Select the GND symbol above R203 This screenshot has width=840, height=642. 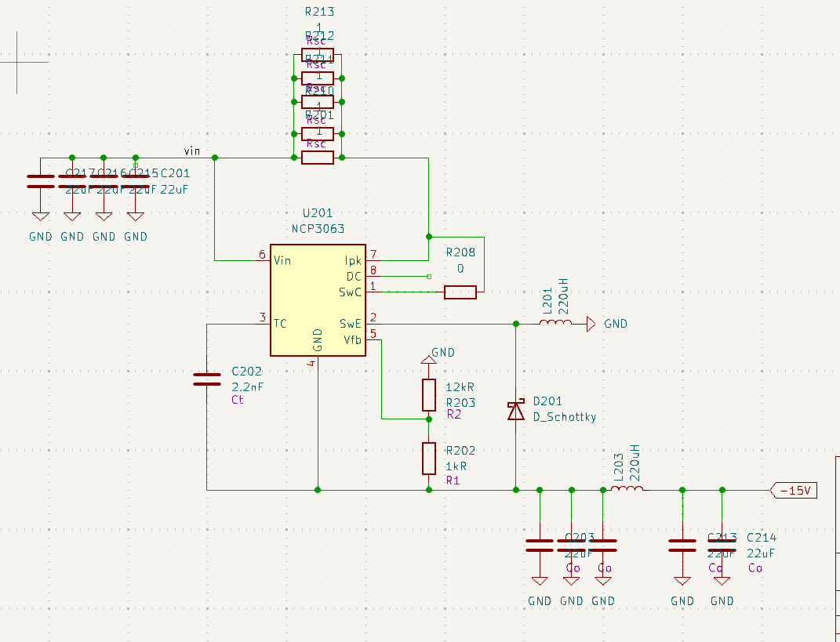(x=428, y=358)
